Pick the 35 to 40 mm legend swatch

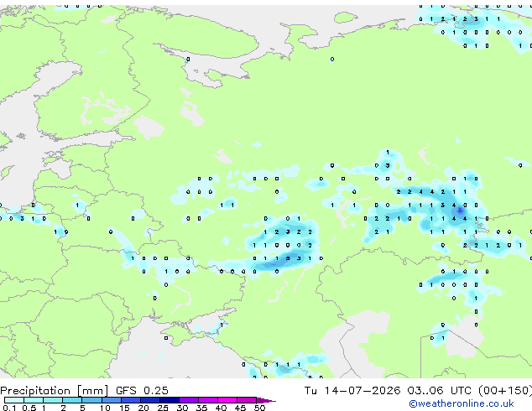(x=208, y=400)
